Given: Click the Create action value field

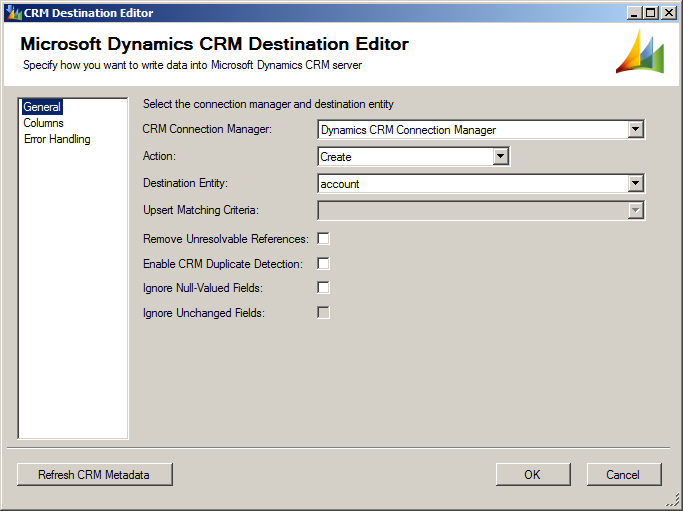Looking at the screenshot, I should coord(406,157).
